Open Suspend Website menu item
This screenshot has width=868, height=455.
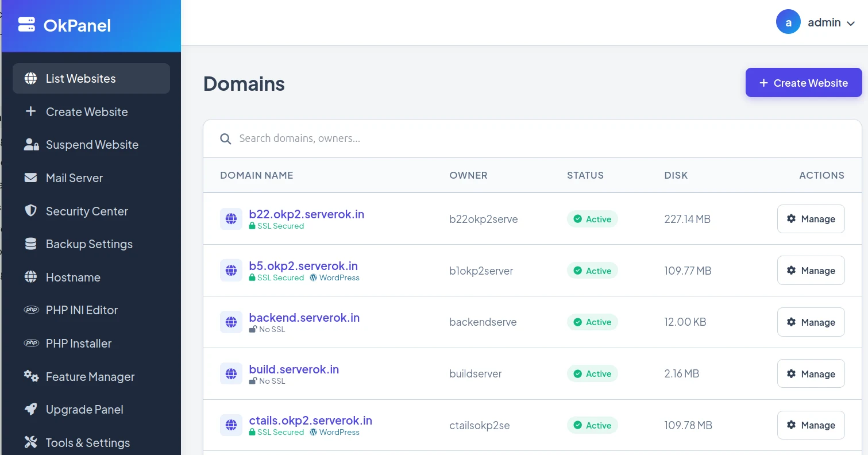[x=91, y=145]
